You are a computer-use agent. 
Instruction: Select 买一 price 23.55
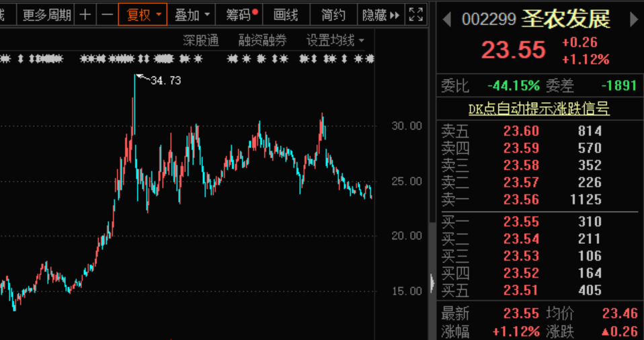pos(521,222)
